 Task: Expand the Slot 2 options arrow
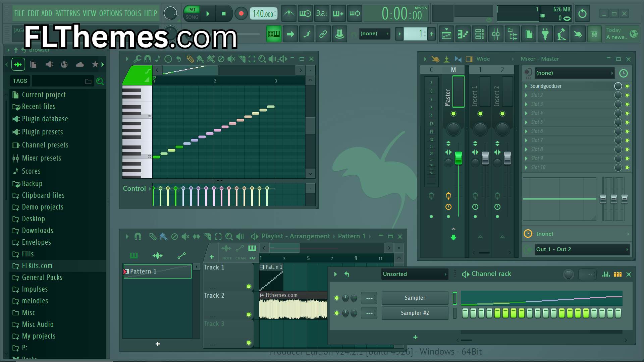pos(526,95)
